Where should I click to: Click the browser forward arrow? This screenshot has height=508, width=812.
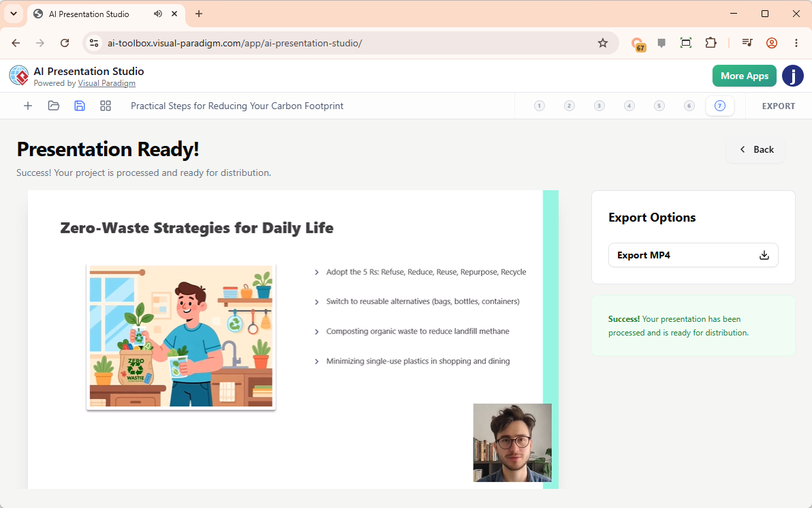[x=40, y=43]
